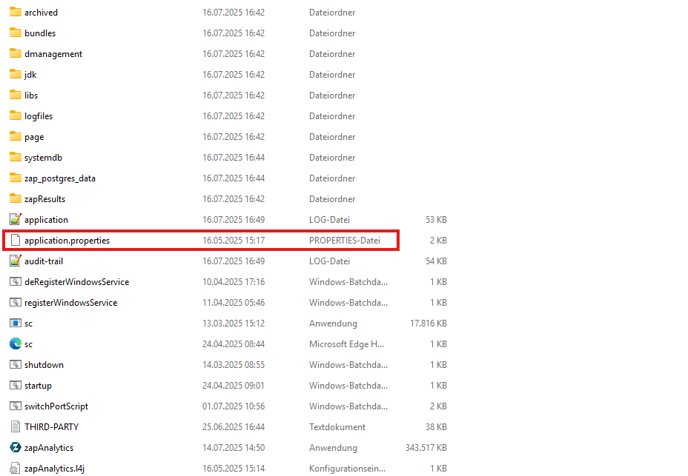The width and height of the screenshot is (688, 476).
Task: Select the file name 'audit-trail'
Action: click(44, 261)
